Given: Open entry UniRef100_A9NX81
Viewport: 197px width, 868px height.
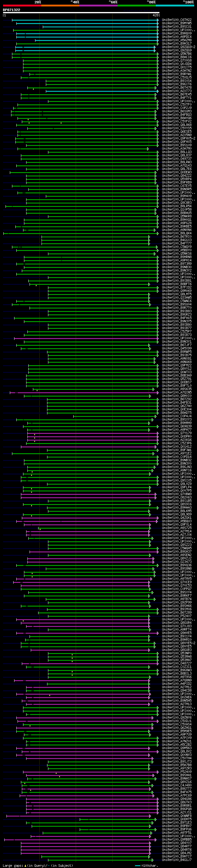Looking at the screenshot, I should 176,358.
